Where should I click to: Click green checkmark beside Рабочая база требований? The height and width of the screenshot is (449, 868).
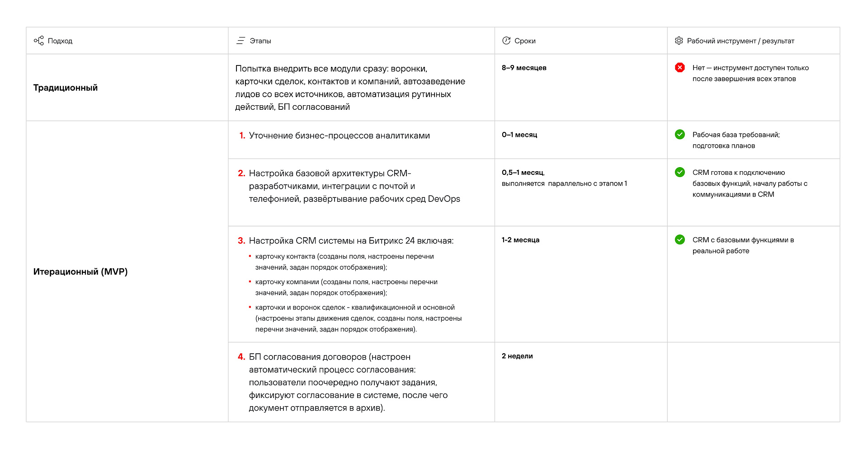(679, 134)
